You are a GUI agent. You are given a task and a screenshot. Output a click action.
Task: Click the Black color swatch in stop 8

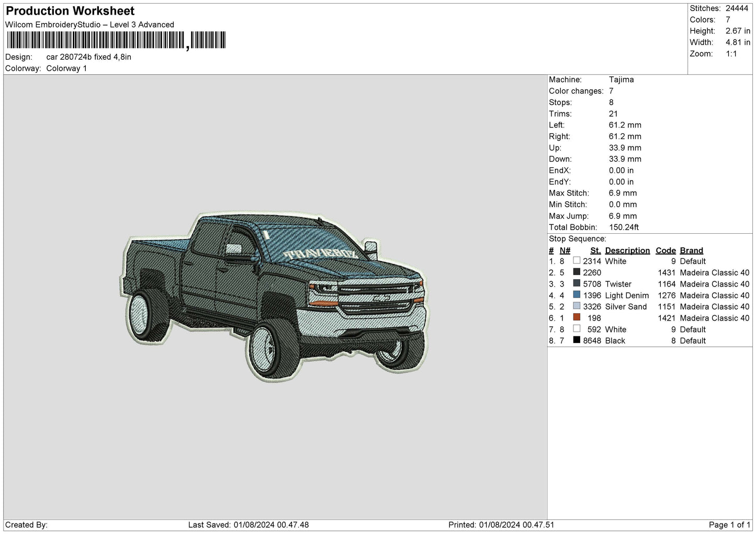(577, 340)
